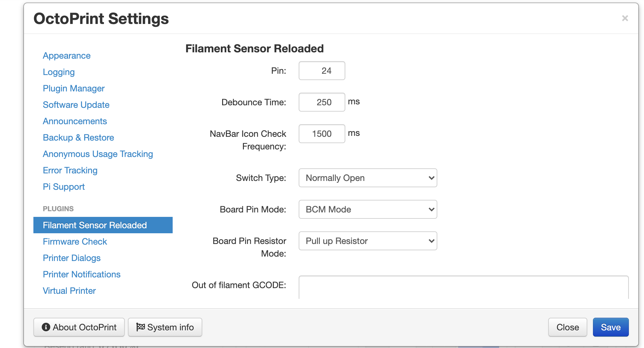Image resolution: width=644 pixels, height=348 pixels.
Task: Click the PLUGINS section header
Action: pos(58,209)
